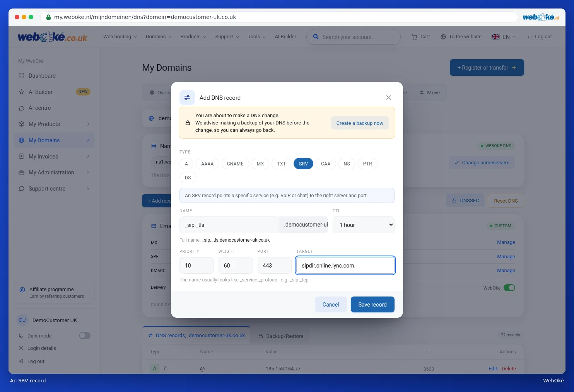Screen dimensions: 574x392
Task: Click the AI Builder star icon
Action: coord(22,92)
